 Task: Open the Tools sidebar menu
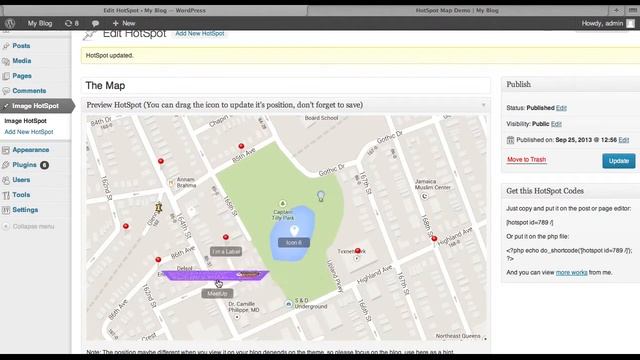point(21,195)
